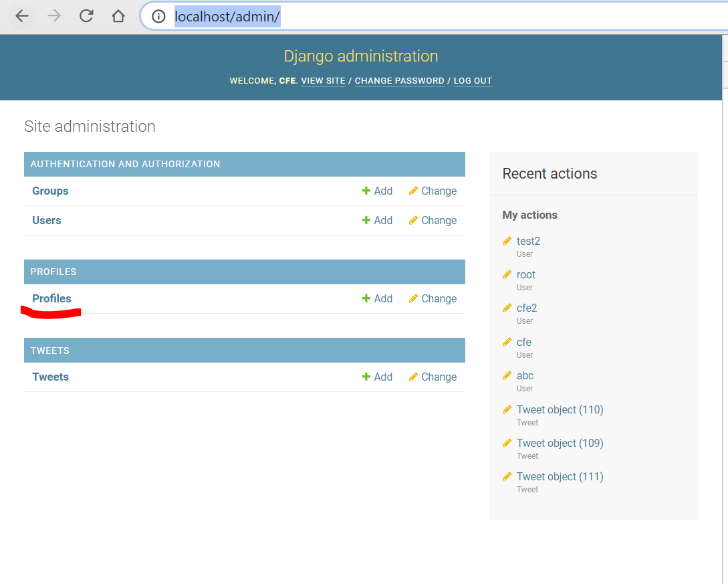Add a new Group
The width and height of the screenshot is (728, 584).
377,191
